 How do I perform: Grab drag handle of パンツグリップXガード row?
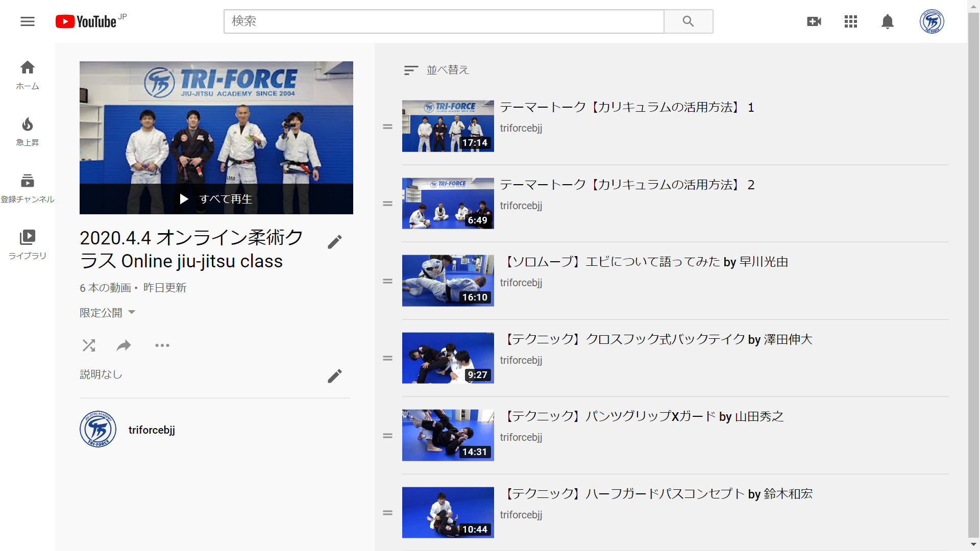(x=388, y=436)
